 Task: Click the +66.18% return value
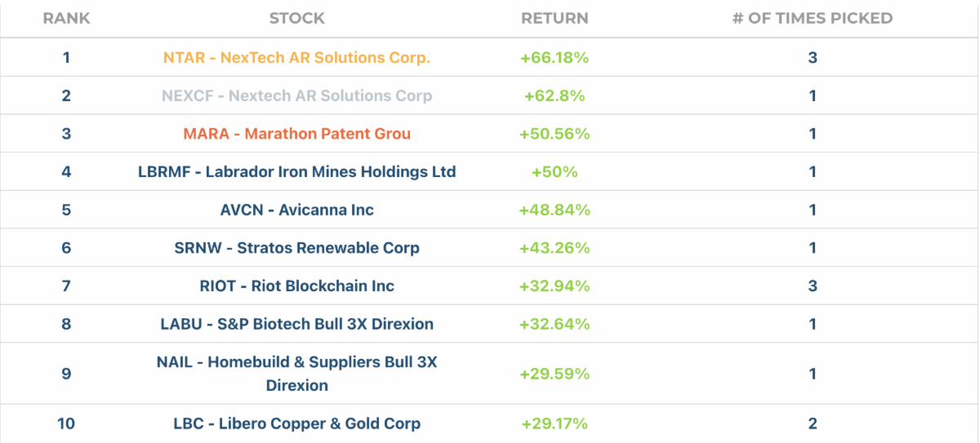pyautogui.click(x=555, y=58)
